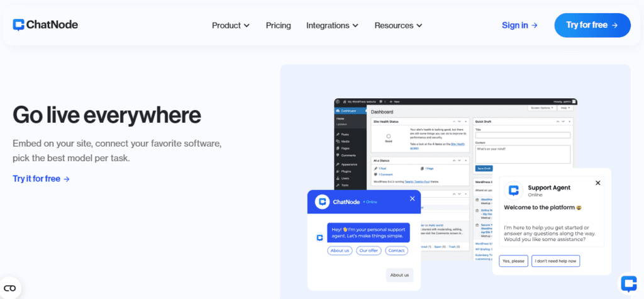Click the Twenty Twenty-Four theme link
The height and width of the screenshot is (299, 644).
tap(418, 182)
